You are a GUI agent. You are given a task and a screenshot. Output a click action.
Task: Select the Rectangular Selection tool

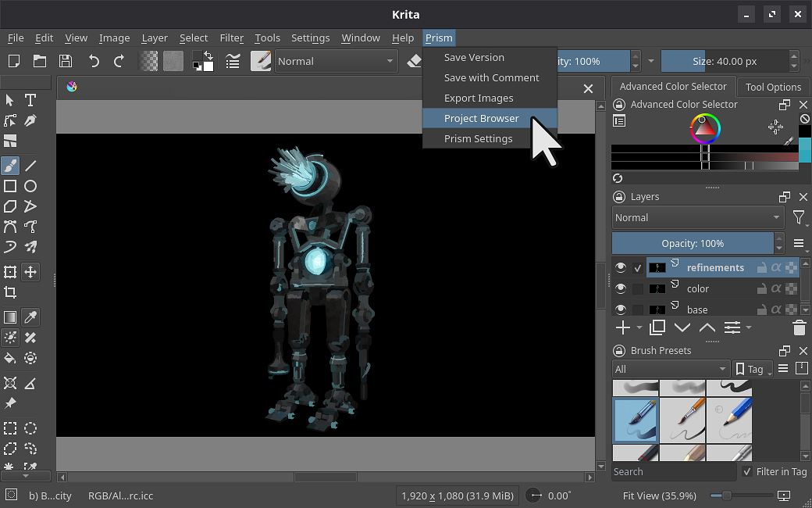[x=10, y=428]
